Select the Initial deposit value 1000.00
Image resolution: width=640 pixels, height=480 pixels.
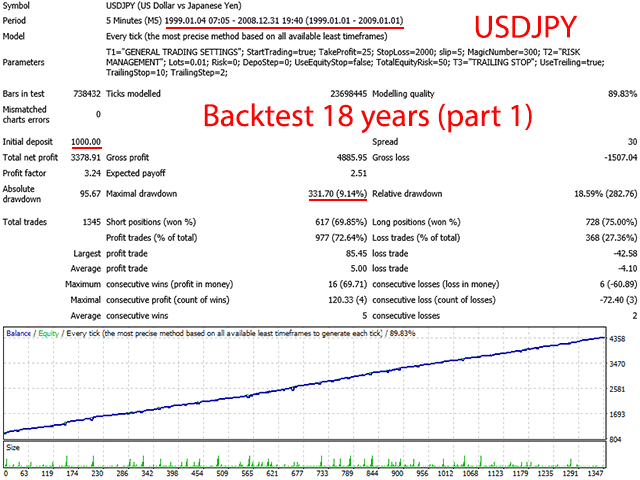[89, 142]
